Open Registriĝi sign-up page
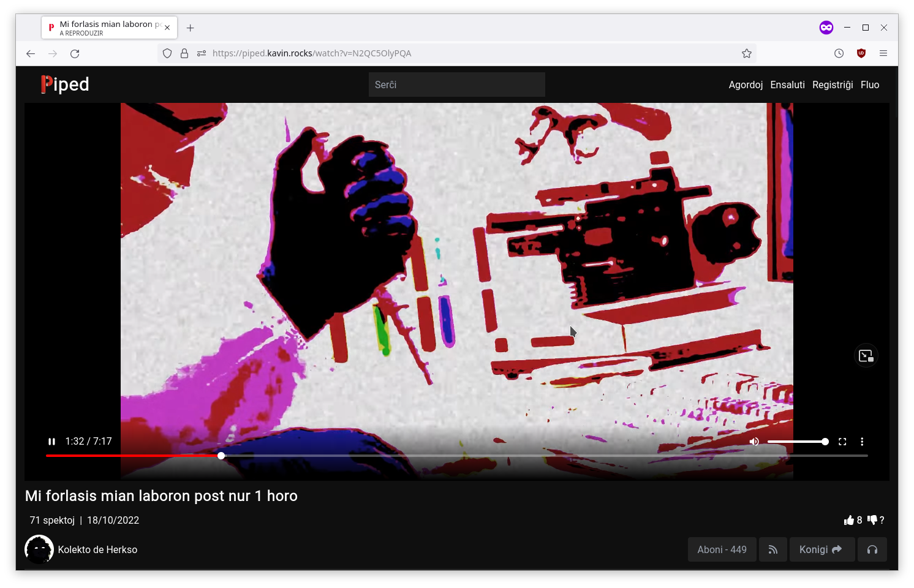The image size is (914, 588). (x=833, y=85)
